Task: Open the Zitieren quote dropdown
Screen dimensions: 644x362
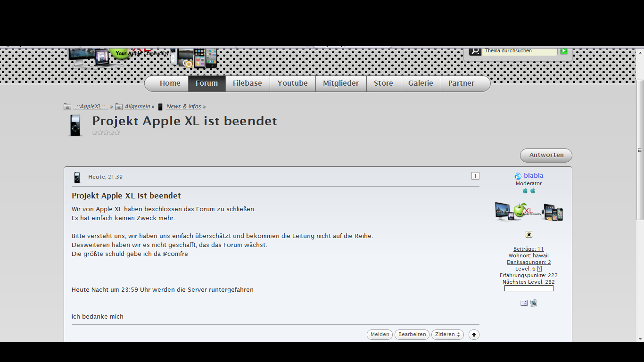Action: (447, 335)
